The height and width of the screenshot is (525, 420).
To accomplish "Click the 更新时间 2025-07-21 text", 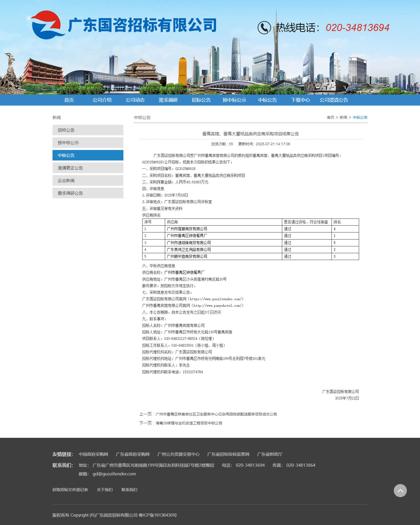I will pyautogui.click(x=264, y=144).
